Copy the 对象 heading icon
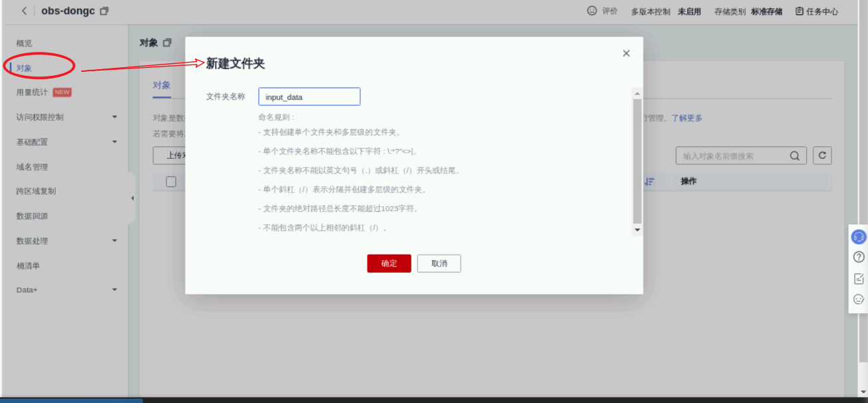Image resolution: width=868 pixels, height=403 pixels. tap(167, 43)
